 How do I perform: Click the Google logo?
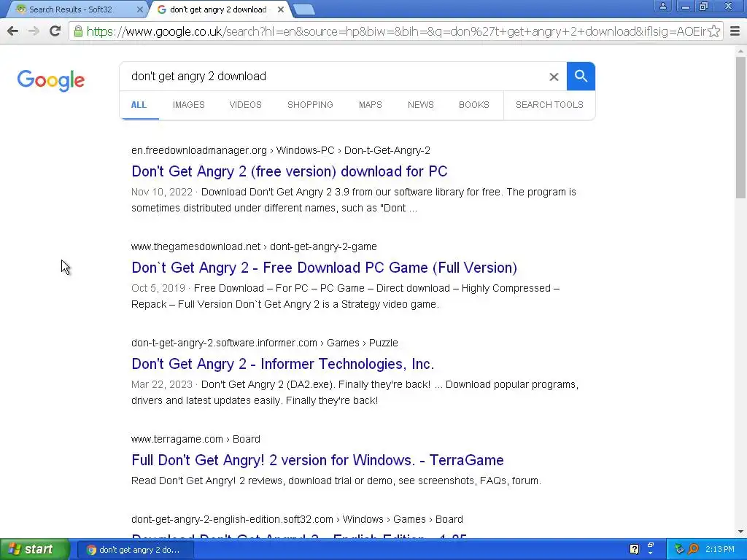point(51,80)
